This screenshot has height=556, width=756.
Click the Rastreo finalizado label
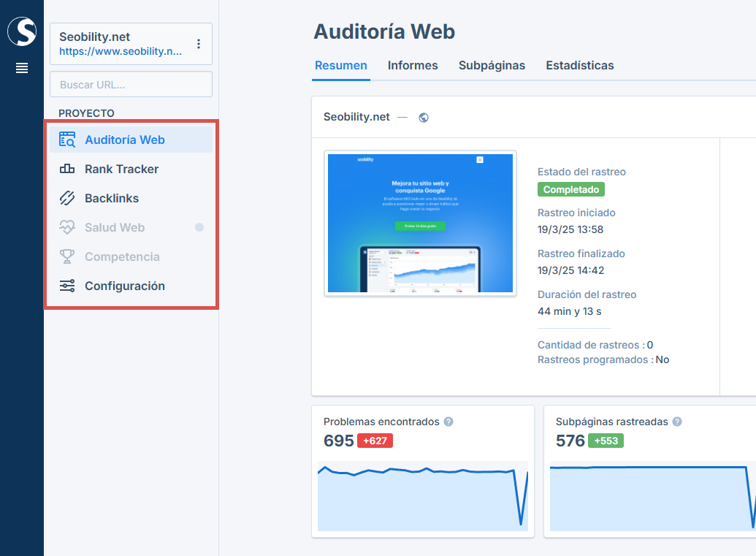[581, 254]
